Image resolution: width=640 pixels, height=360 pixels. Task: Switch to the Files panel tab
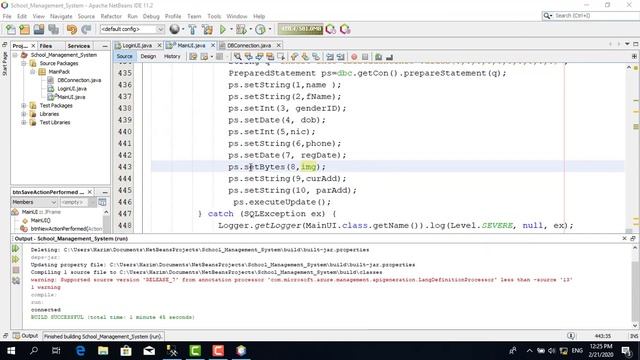click(46, 46)
